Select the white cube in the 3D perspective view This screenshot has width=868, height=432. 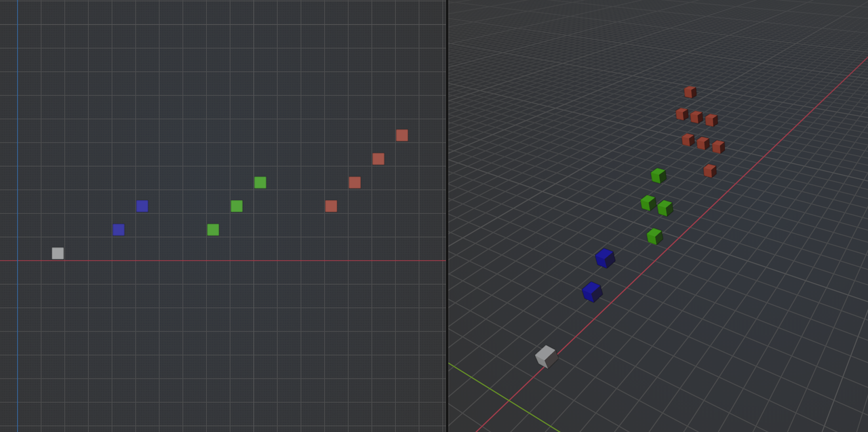pyautogui.click(x=547, y=357)
